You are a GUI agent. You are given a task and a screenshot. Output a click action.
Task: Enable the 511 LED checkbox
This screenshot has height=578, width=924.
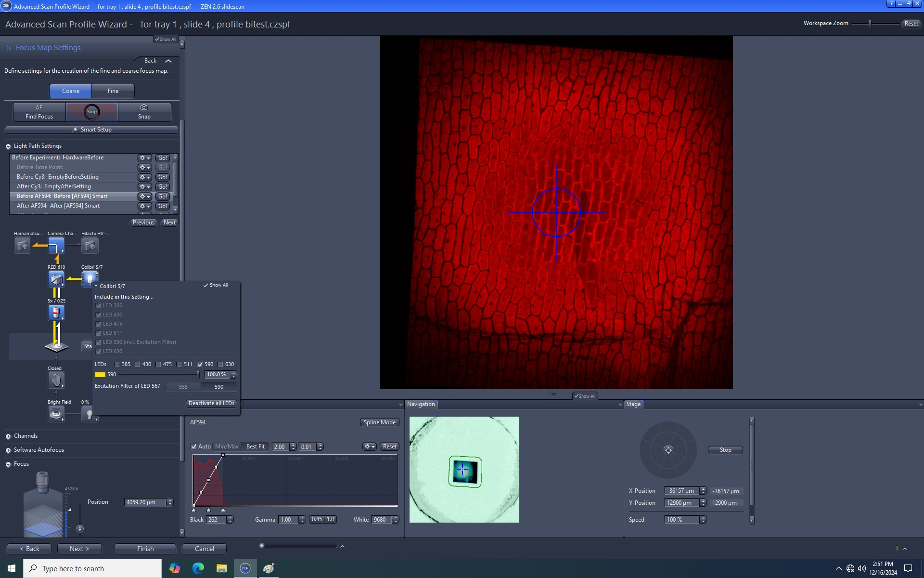point(179,365)
